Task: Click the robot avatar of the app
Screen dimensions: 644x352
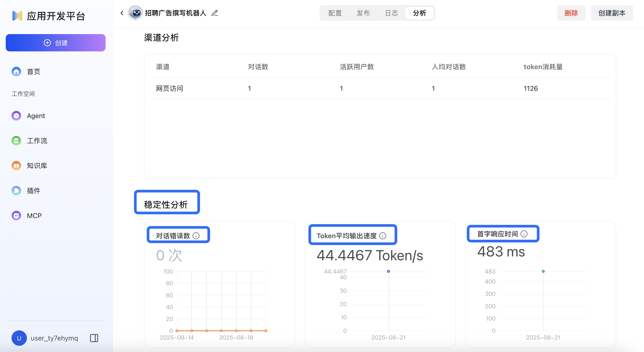Action: (x=135, y=13)
